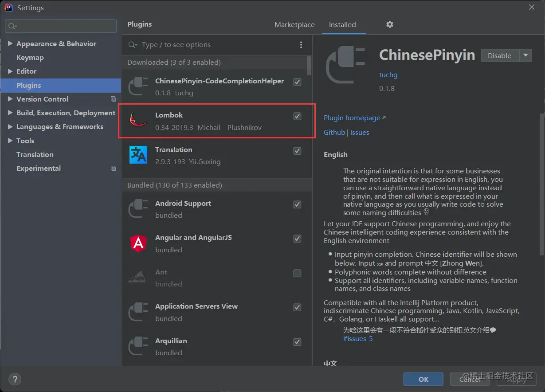Click the Lombok chili pepper icon
This screenshot has width=545, height=392.
coord(138,120)
